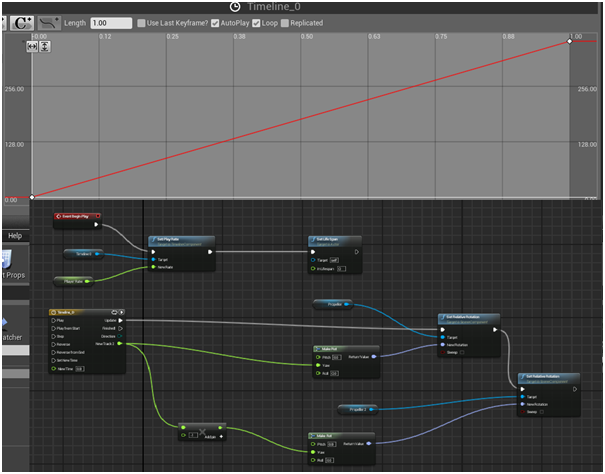This screenshot has width=605, height=474.
Task: Click the Pitch field on lower Make Rot
Action: click(331, 444)
